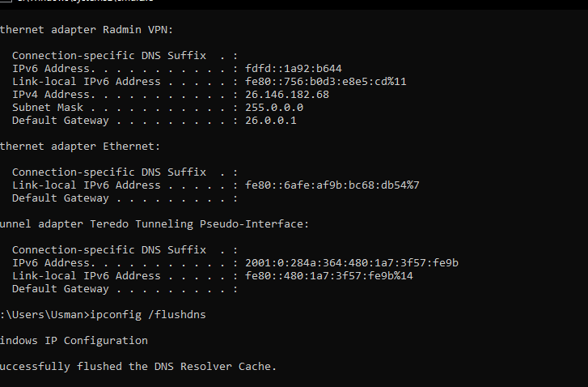Click the Default Gateway label under Ethernet adapter

60,198
